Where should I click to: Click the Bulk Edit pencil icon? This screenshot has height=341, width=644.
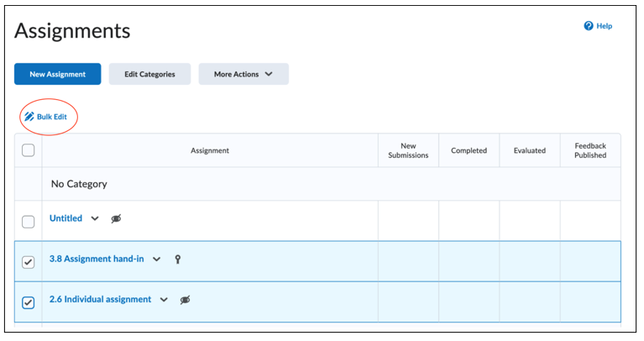click(x=29, y=117)
